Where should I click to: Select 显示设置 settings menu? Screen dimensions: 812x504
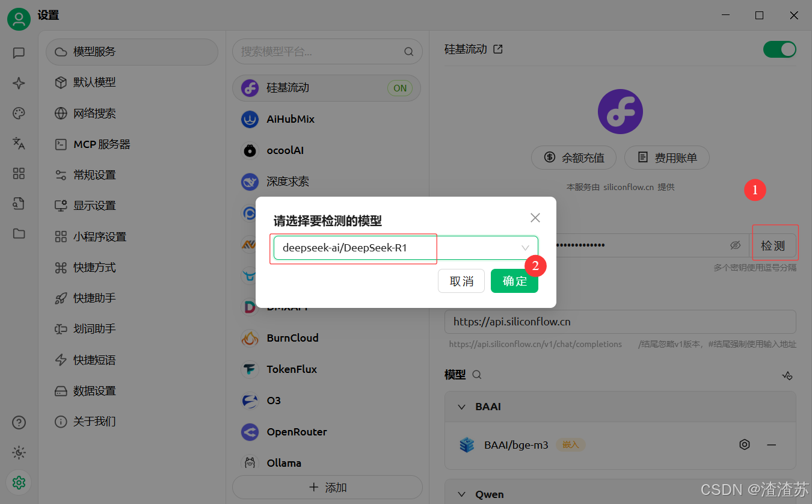[132, 206]
